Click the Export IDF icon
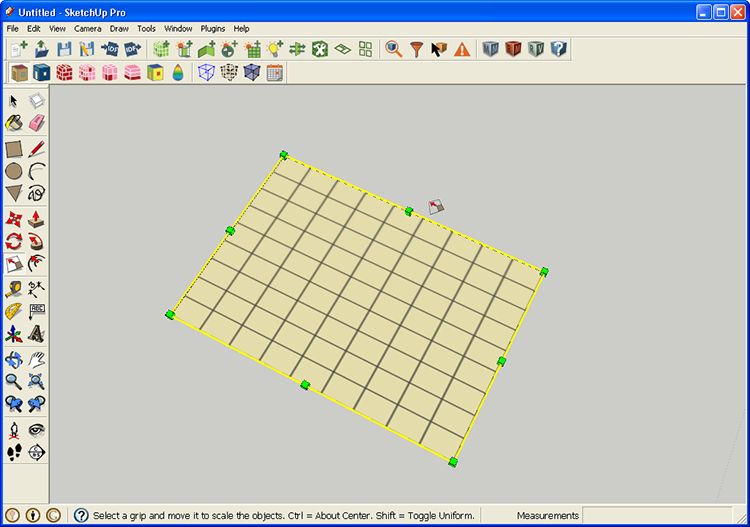750x527 pixels. pyautogui.click(x=132, y=49)
